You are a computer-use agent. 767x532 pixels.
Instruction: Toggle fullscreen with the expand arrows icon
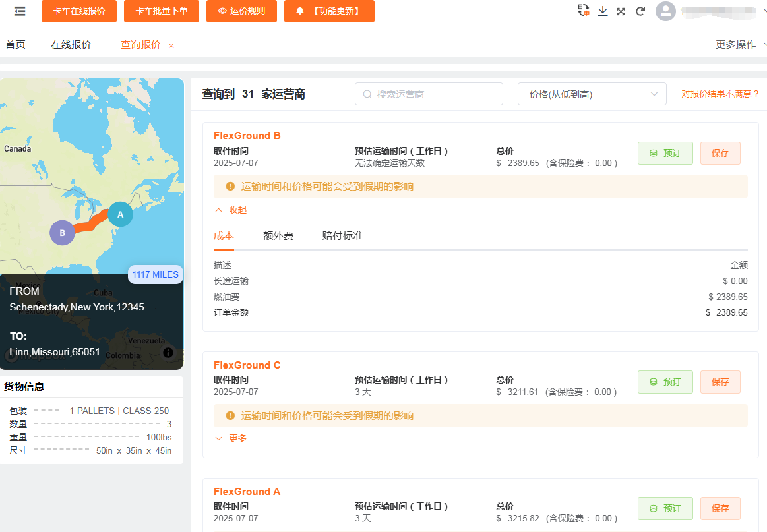pos(621,11)
